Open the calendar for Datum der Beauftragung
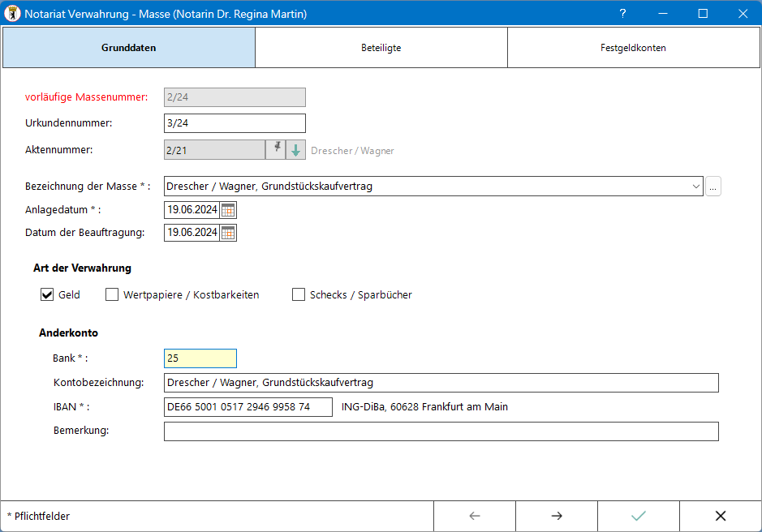This screenshot has height=532, width=762. pos(228,233)
